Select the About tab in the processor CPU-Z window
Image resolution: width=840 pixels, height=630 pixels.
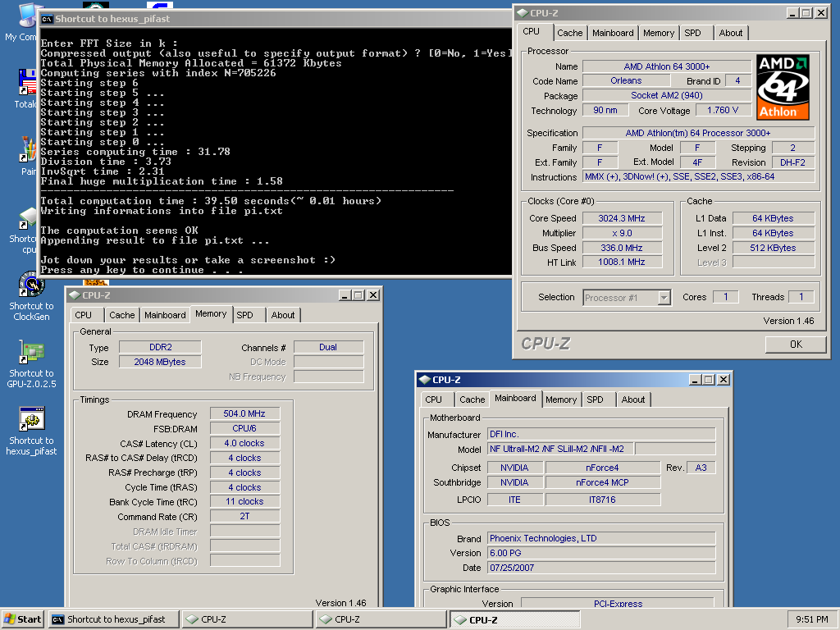click(731, 33)
